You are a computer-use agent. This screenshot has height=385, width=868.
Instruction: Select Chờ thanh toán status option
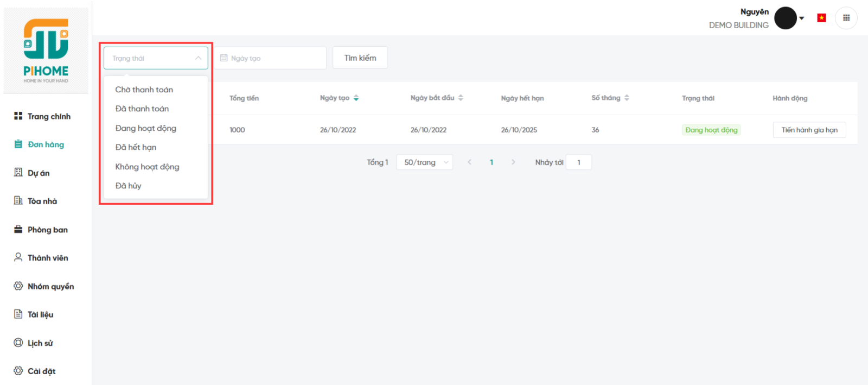pyautogui.click(x=144, y=90)
